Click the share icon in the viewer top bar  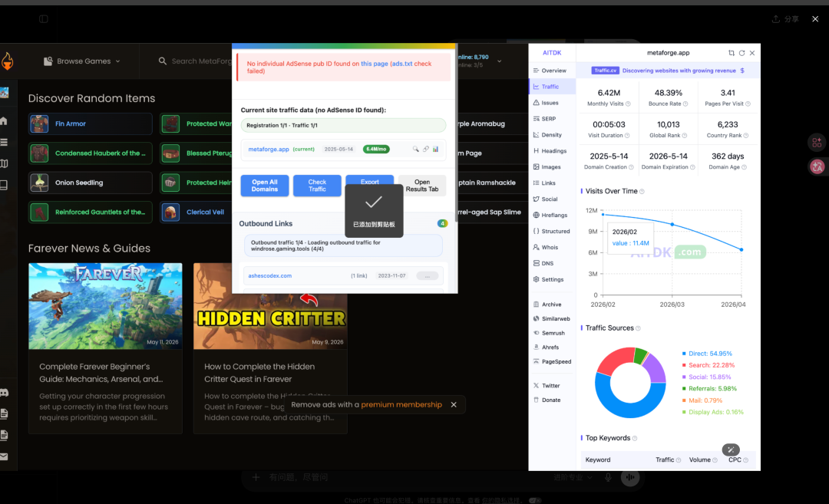pos(775,19)
